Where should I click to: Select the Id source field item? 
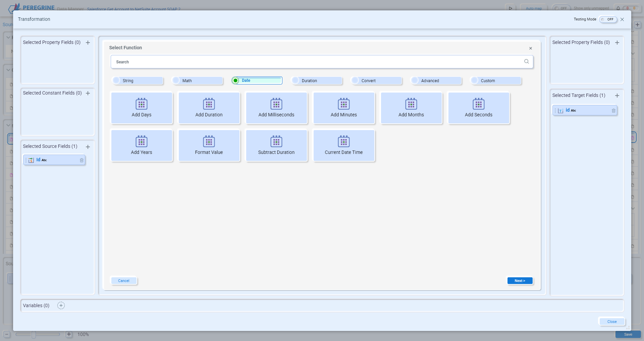(x=54, y=160)
